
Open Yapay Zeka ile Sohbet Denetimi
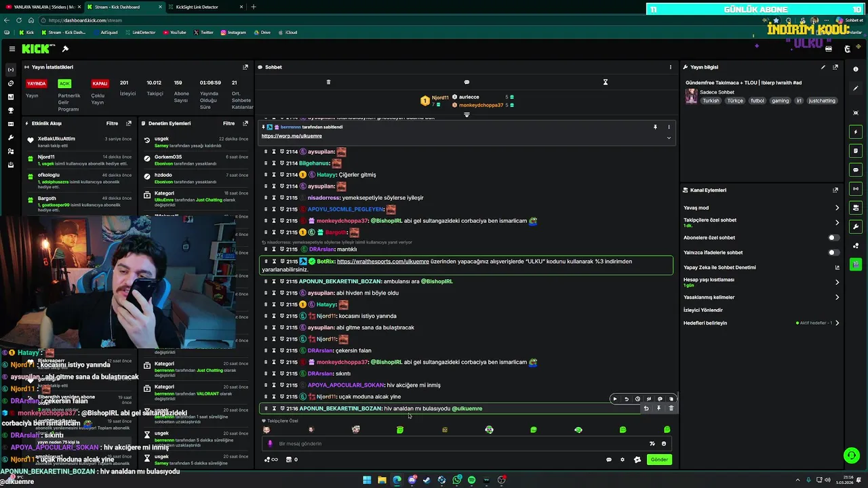coord(719,268)
